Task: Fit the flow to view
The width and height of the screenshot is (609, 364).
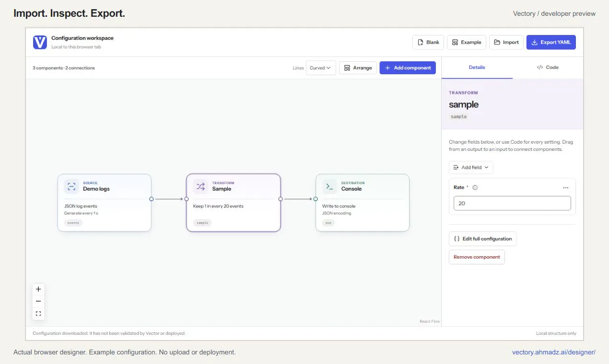Action: tap(38, 314)
